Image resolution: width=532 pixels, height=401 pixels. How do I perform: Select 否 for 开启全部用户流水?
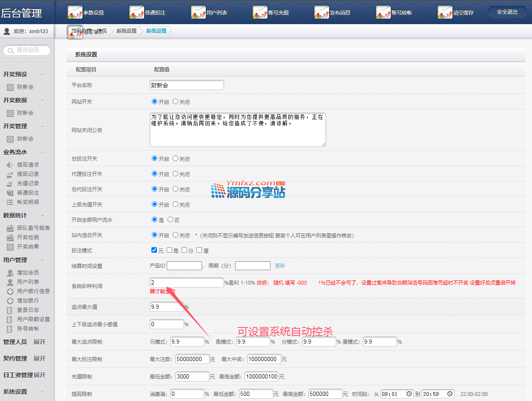(170, 220)
